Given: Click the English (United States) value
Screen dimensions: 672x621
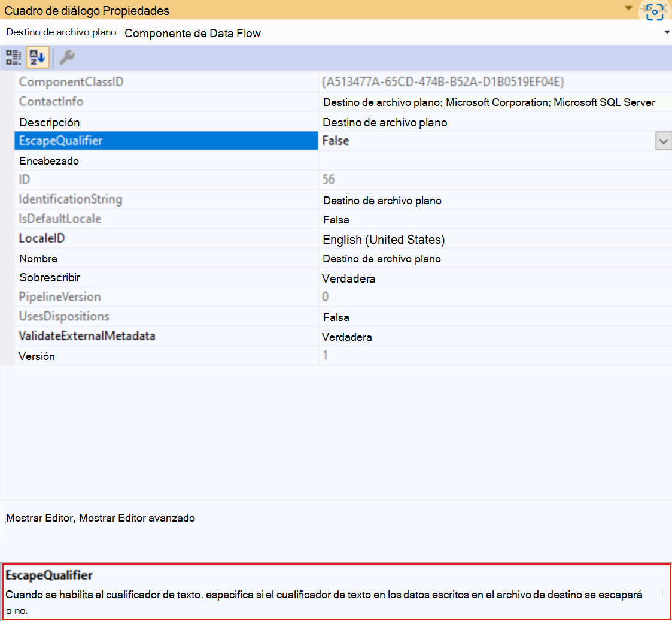Looking at the screenshot, I should (x=384, y=240).
